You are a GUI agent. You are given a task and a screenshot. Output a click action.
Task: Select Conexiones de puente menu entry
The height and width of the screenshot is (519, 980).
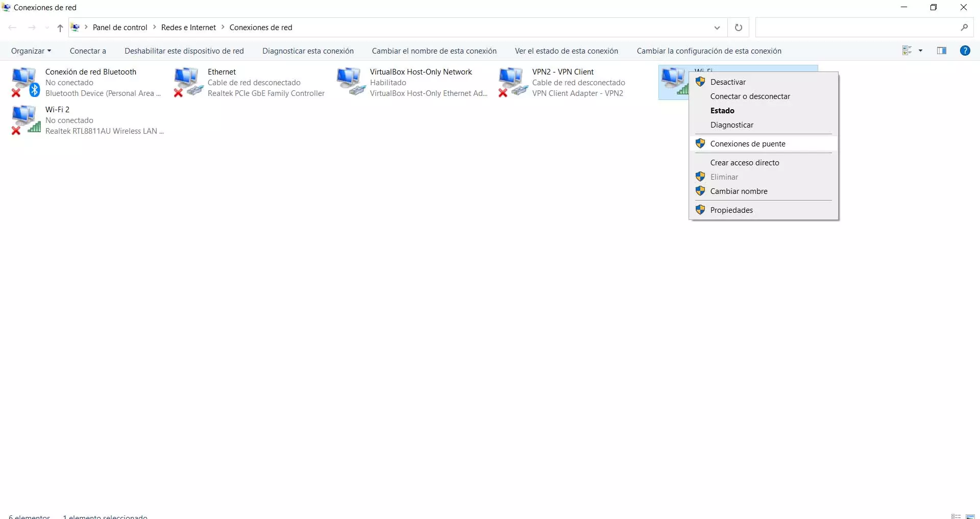[764, 144]
